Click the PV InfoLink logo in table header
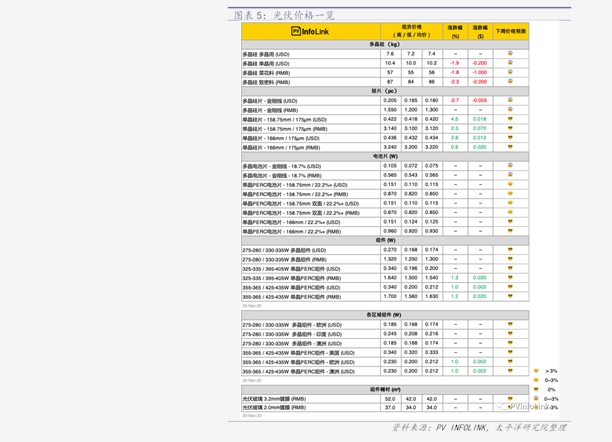 [x=310, y=31]
